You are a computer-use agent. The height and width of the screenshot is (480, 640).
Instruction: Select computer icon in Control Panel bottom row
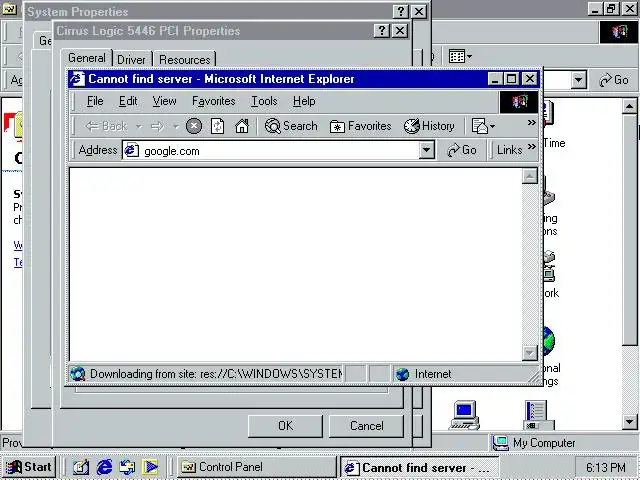tap(464, 415)
